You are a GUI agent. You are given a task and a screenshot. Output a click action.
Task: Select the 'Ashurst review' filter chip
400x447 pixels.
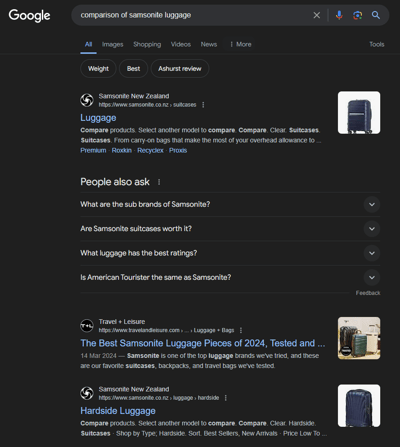[180, 69]
